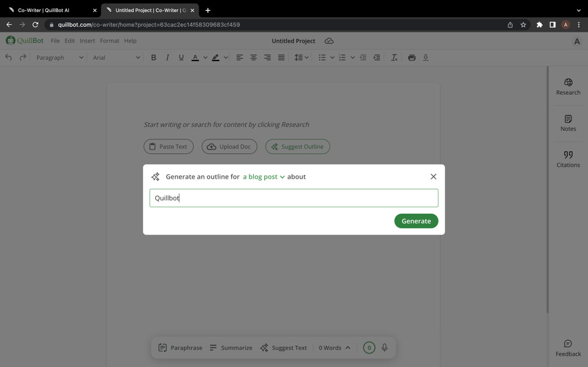Open the Research panel

pyautogui.click(x=568, y=87)
